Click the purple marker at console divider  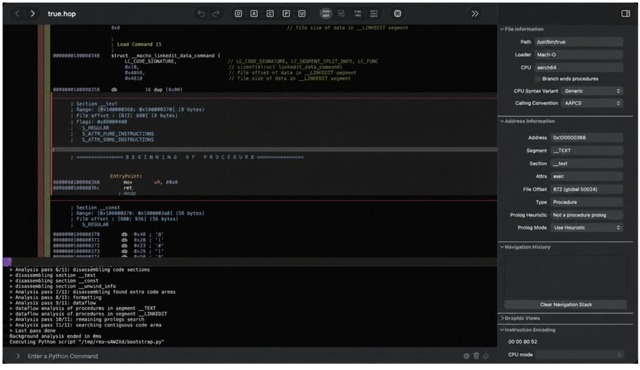tap(7, 262)
